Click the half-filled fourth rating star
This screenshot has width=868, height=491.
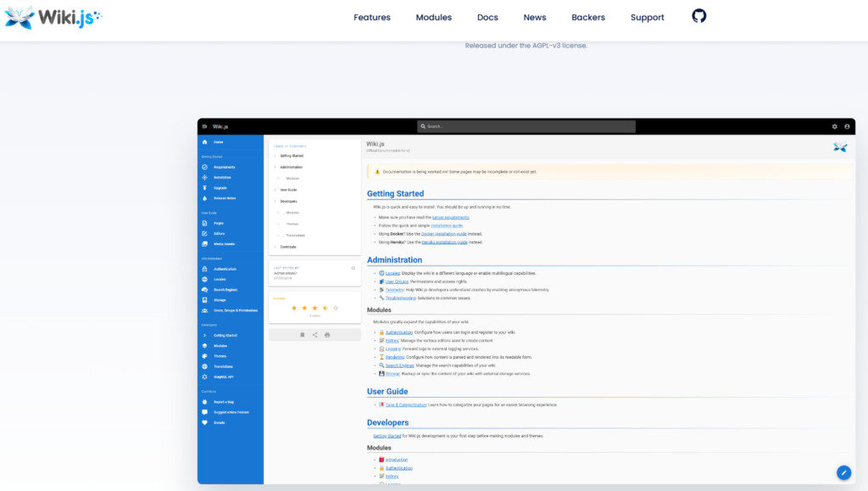(x=325, y=309)
